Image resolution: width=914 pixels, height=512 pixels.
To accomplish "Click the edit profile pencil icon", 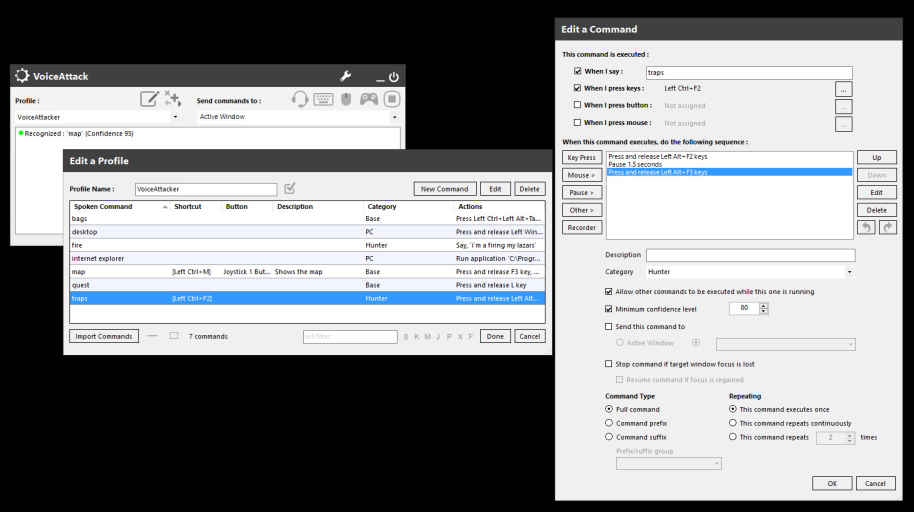I will (149, 98).
